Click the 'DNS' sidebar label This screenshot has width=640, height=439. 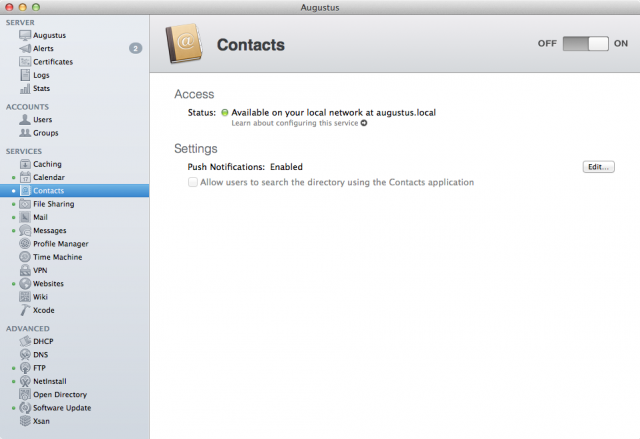pyautogui.click(x=40, y=355)
